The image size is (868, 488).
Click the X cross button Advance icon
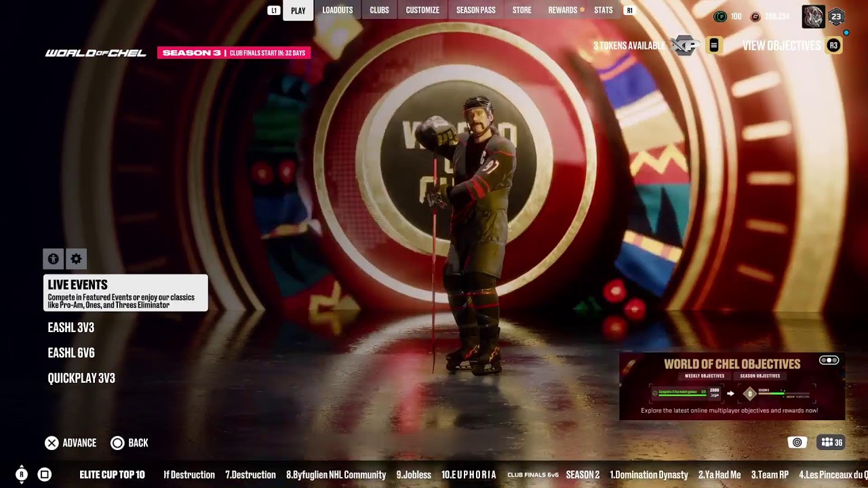point(52,443)
